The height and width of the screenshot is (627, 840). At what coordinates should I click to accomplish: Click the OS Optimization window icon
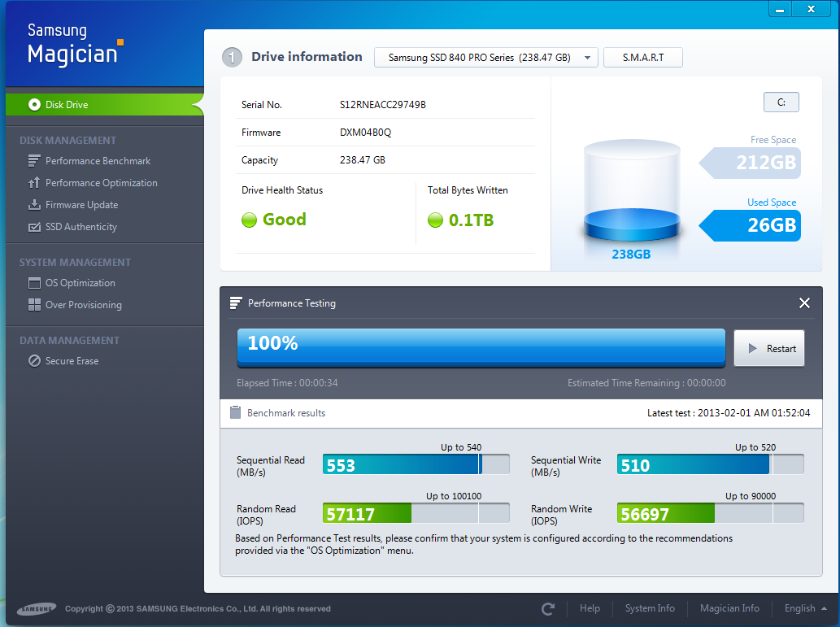(34, 283)
